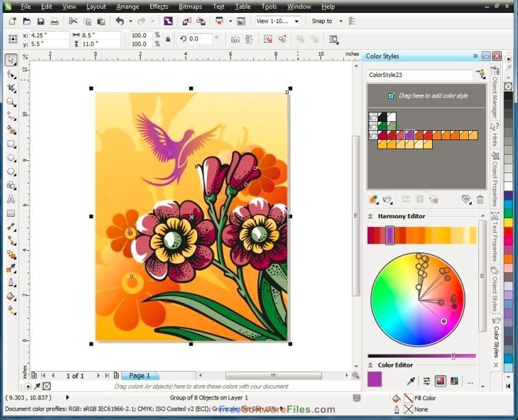Click the Open folder icon

[27, 21]
